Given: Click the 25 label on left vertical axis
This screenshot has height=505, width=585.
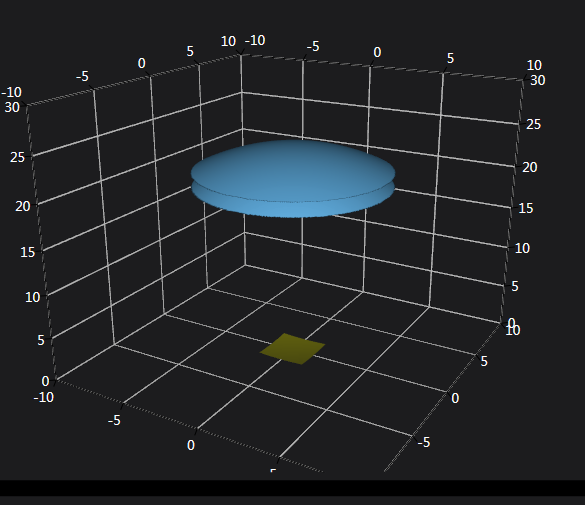Looking at the screenshot, I should [17, 157].
